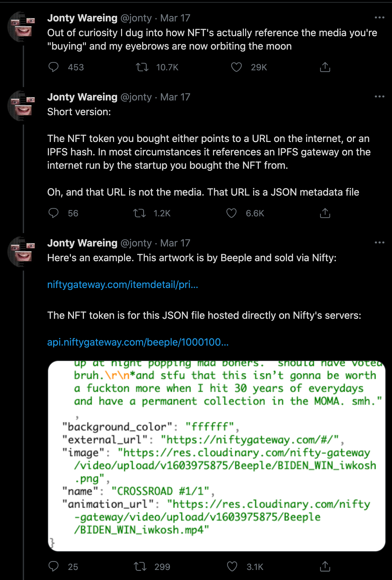
Task: Like the tweet with 29K likes
Action: coord(236,67)
